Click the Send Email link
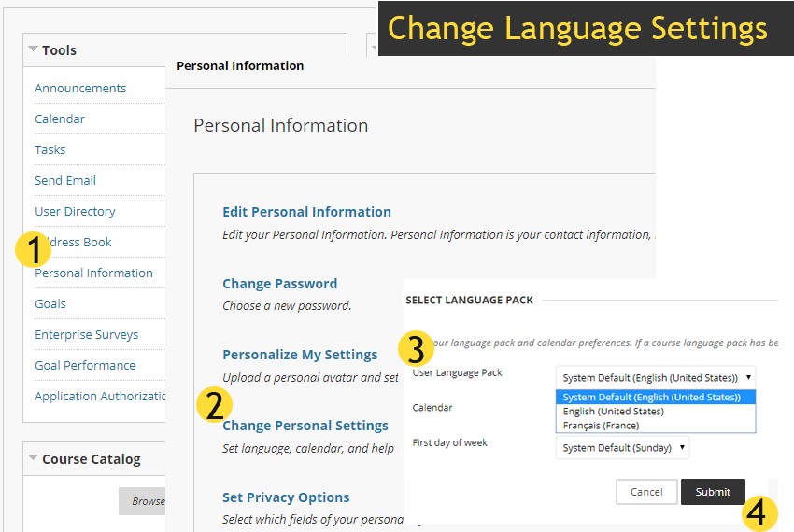 tap(65, 181)
